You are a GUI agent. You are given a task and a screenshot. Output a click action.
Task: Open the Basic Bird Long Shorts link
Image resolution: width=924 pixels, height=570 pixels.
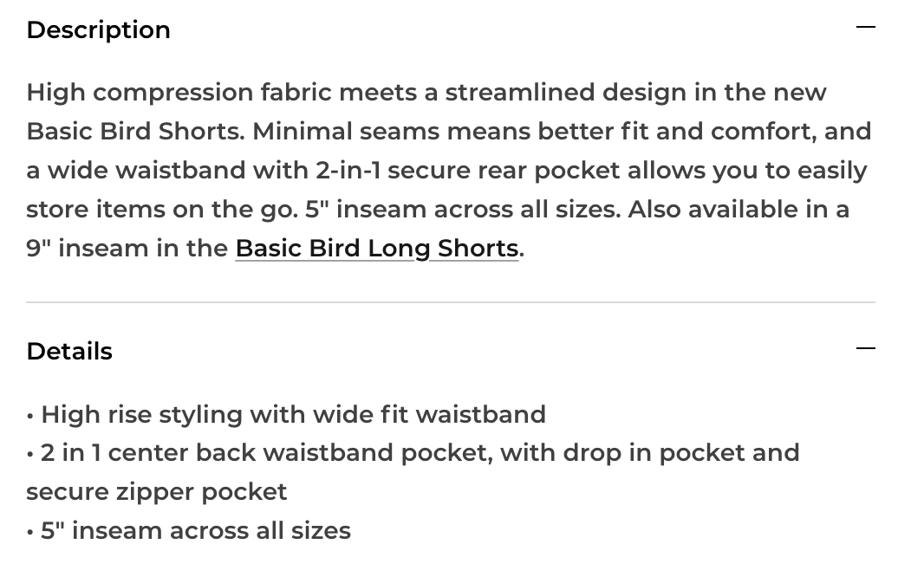click(x=377, y=249)
